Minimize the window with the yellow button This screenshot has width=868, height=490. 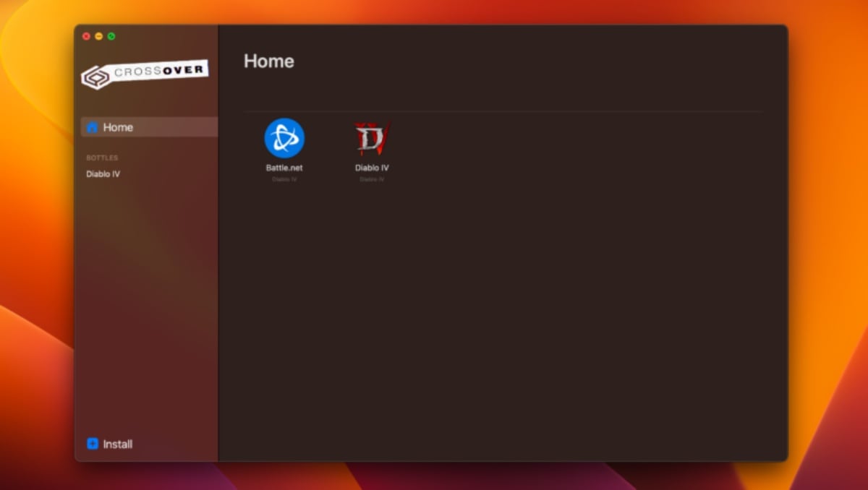[x=99, y=36]
